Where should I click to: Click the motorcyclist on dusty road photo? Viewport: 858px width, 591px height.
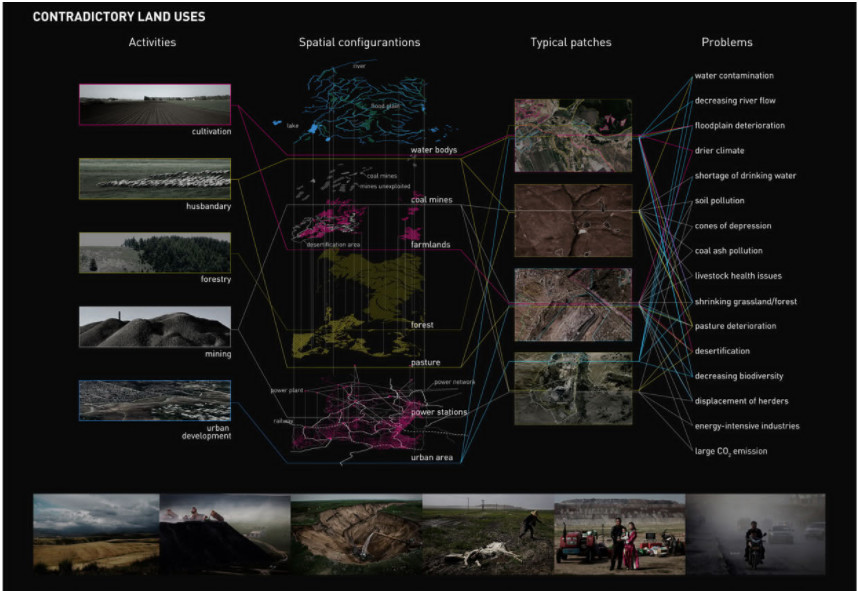756,532
